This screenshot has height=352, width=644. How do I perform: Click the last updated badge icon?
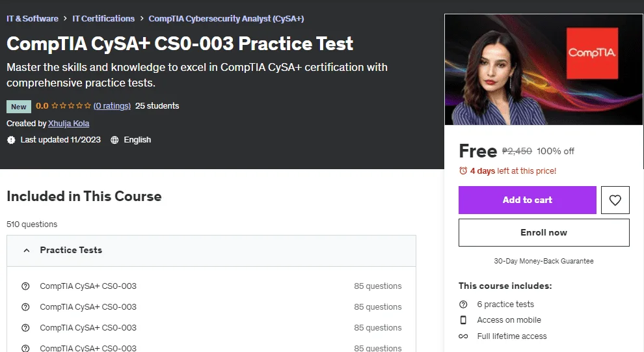click(11, 140)
